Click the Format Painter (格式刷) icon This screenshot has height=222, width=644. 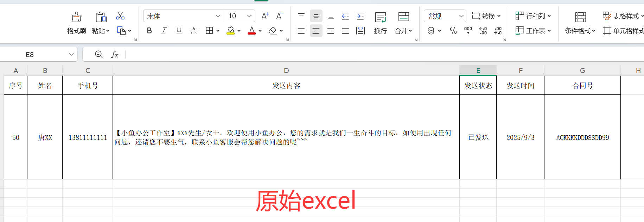click(76, 17)
